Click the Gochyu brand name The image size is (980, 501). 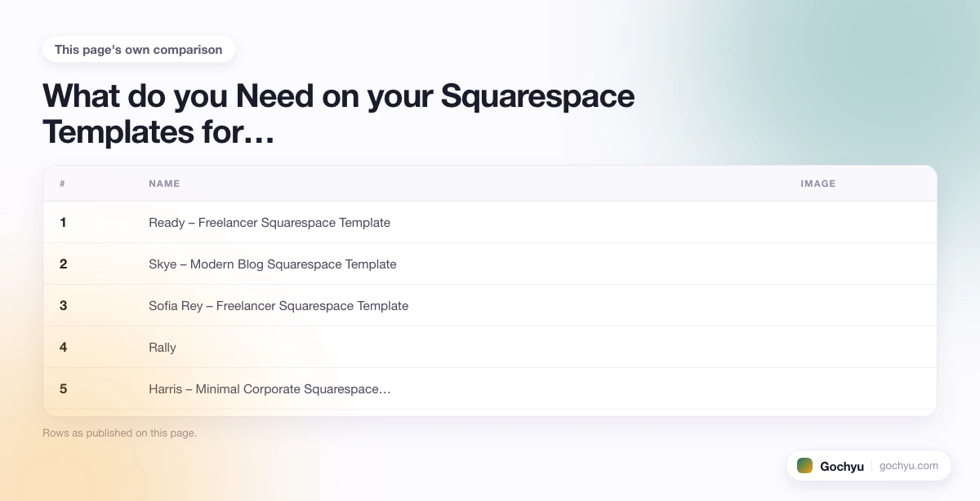pyautogui.click(x=842, y=467)
